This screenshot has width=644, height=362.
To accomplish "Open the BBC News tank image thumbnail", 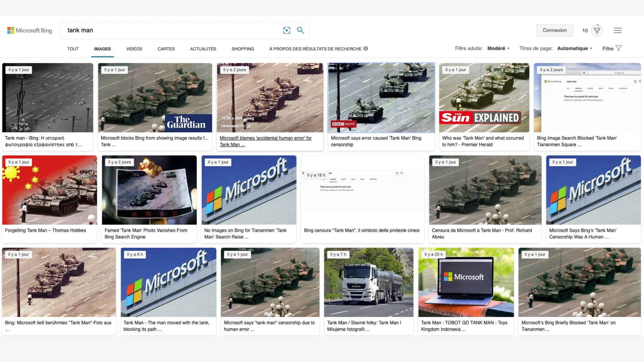I will 381,98.
